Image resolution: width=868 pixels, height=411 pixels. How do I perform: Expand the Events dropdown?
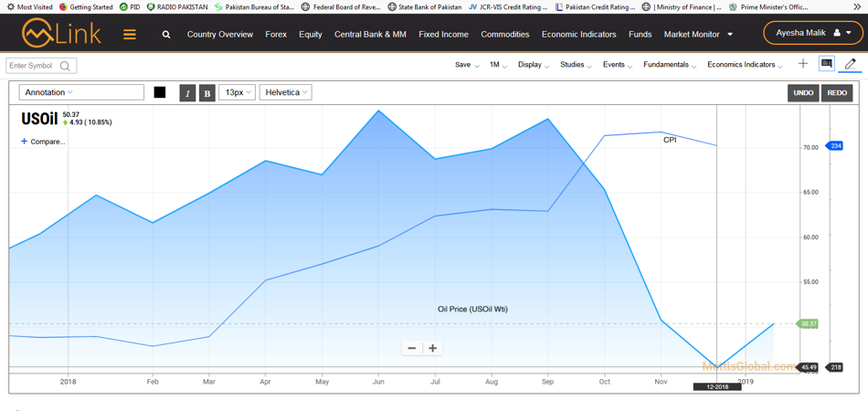tap(618, 65)
